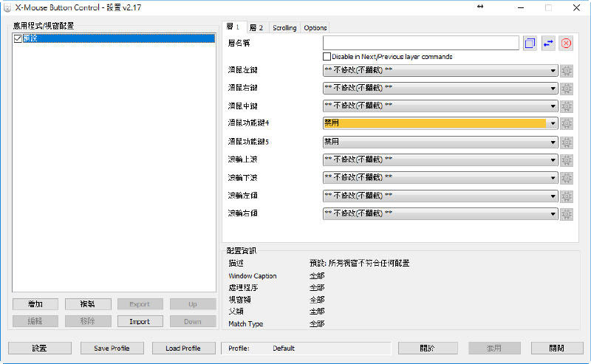591x364 pixels.
Task: Open gear settings for 滾輪右傾 row
Action: [567, 214]
